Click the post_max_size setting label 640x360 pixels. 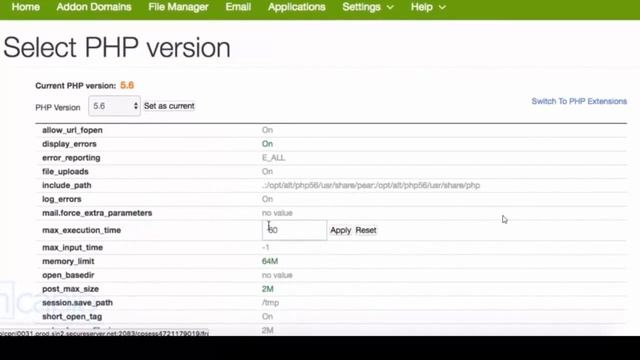(71, 289)
